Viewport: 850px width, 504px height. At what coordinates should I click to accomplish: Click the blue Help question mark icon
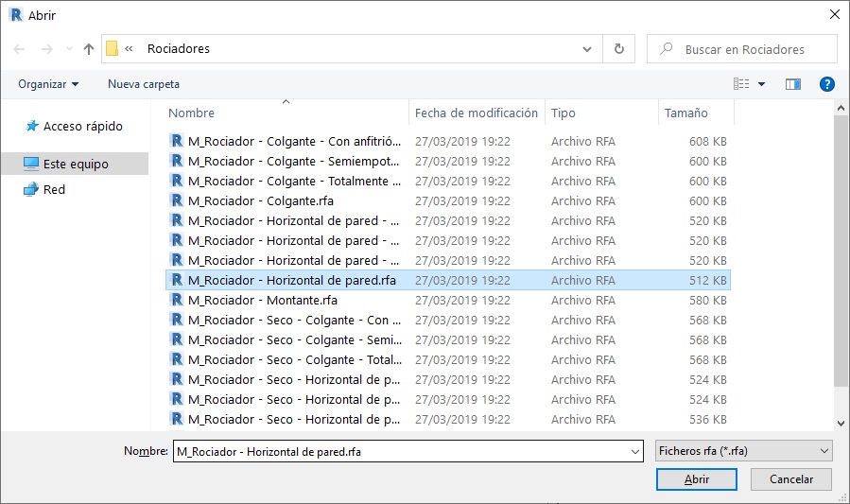(x=826, y=84)
